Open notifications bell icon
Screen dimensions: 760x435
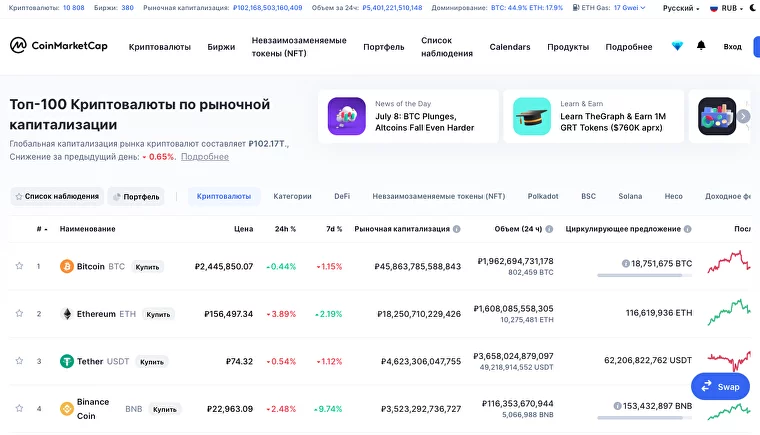701,46
